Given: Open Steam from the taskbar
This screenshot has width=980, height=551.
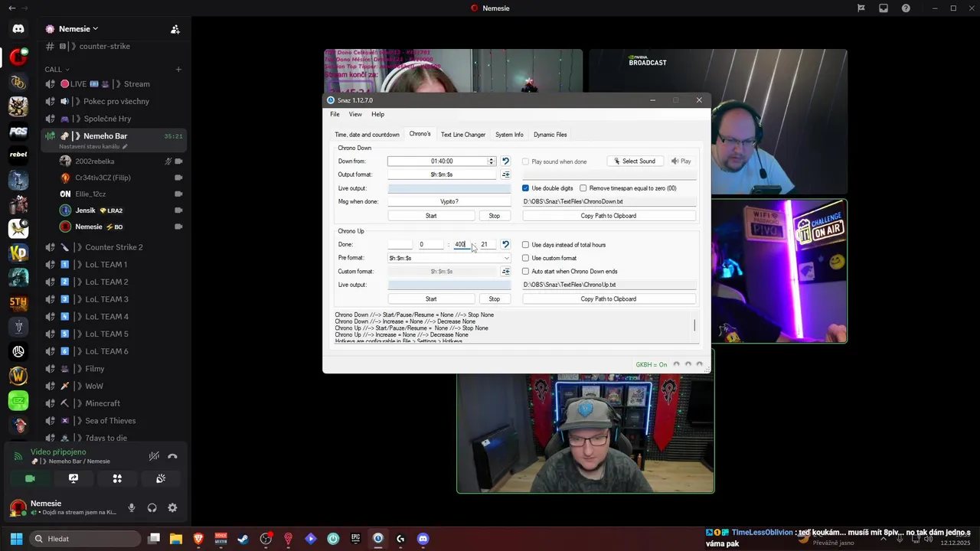Looking at the screenshot, I should 243,539.
